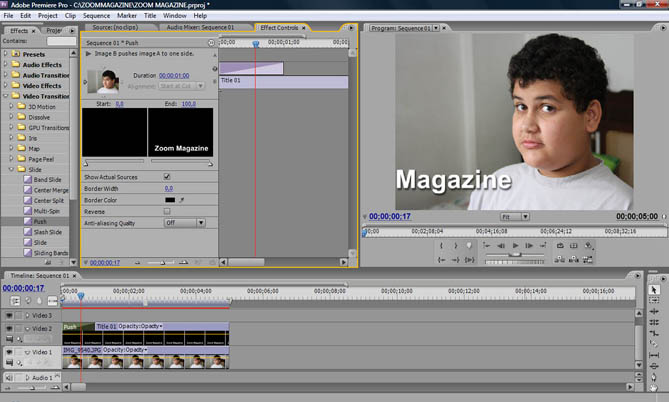Click the Set In Point bracket icon
Viewport: 669px width, 402px height.
click(x=441, y=245)
